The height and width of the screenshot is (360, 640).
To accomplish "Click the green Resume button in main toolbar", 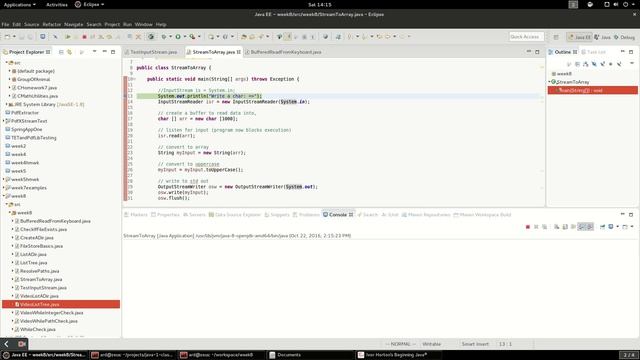I will 68,37.
